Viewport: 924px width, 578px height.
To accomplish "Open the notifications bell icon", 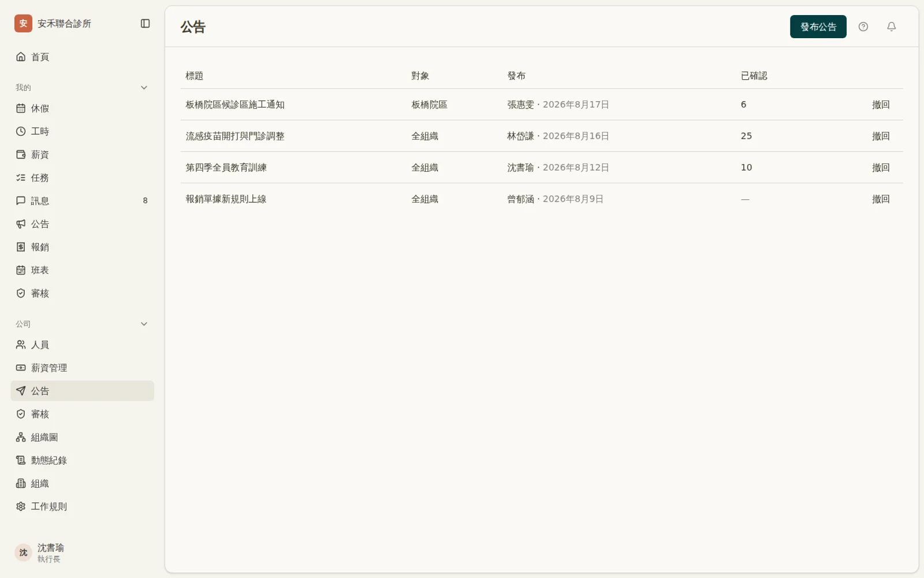I will pyautogui.click(x=891, y=27).
